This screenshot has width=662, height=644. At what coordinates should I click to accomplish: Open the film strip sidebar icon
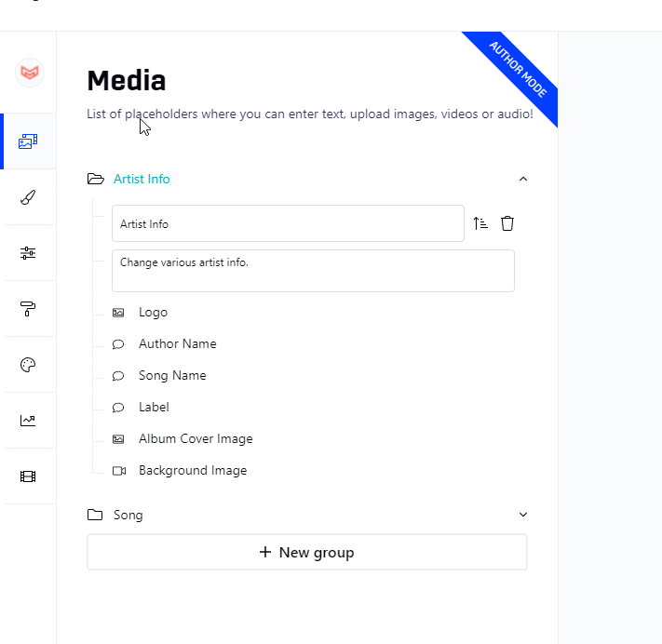click(x=28, y=476)
